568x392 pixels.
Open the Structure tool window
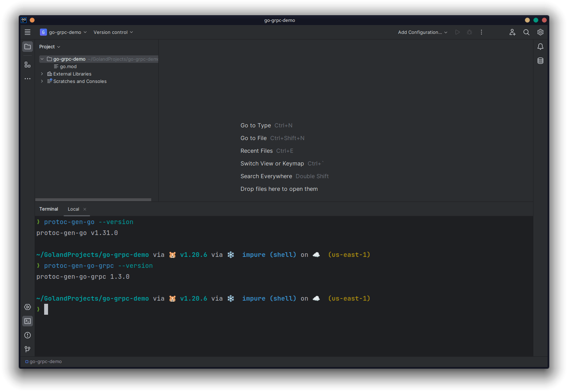[x=28, y=65]
